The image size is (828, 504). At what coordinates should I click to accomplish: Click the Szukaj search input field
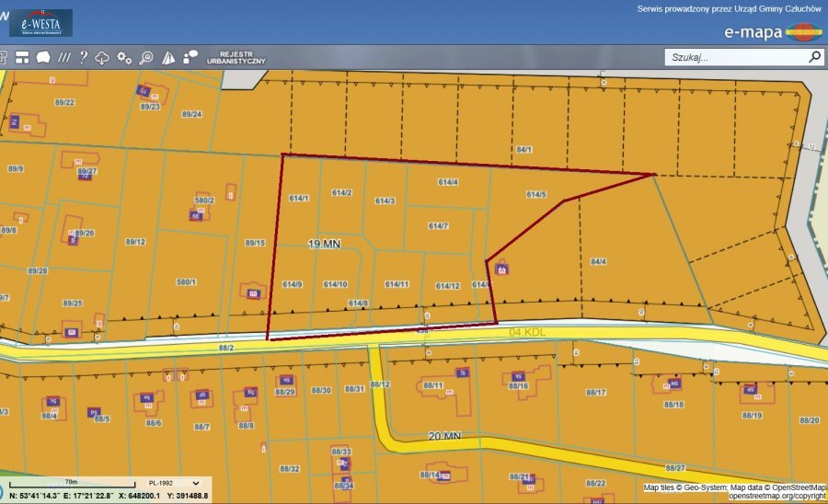(x=736, y=57)
